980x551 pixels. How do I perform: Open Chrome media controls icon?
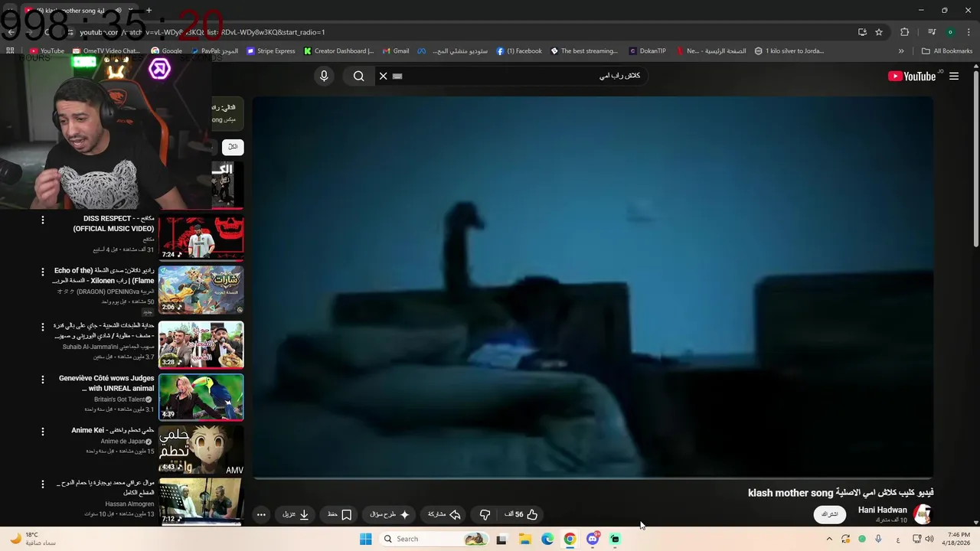[x=932, y=32]
